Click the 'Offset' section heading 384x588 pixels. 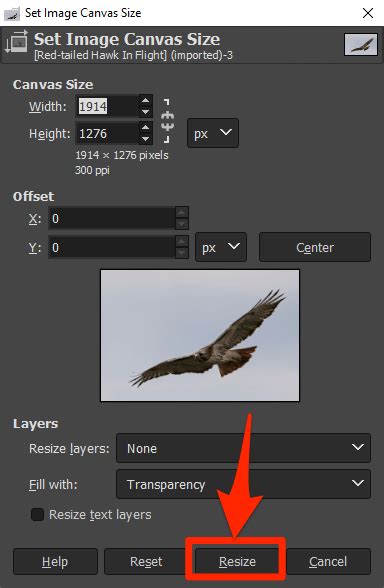33,196
